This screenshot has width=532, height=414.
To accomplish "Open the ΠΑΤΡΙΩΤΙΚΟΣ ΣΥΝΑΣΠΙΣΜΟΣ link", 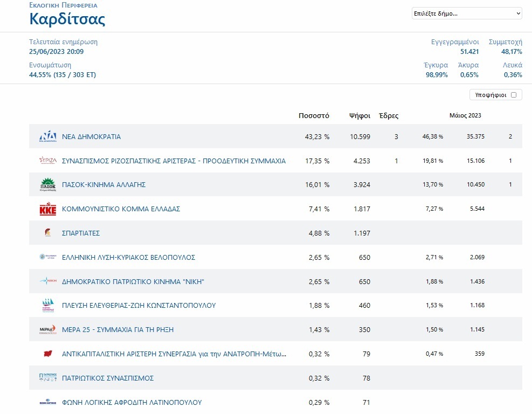I will pyautogui.click(x=108, y=378).
